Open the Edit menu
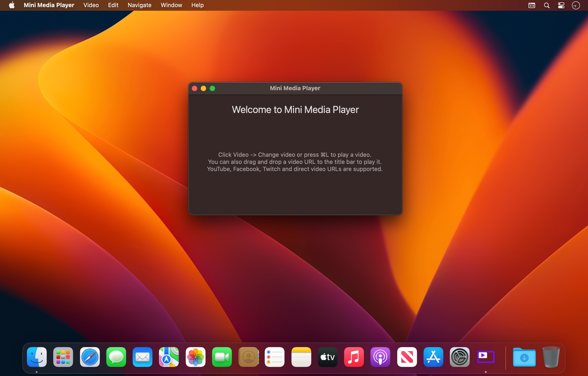The width and height of the screenshot is (588, 376). pyautogui.click(x=113, y=5)
